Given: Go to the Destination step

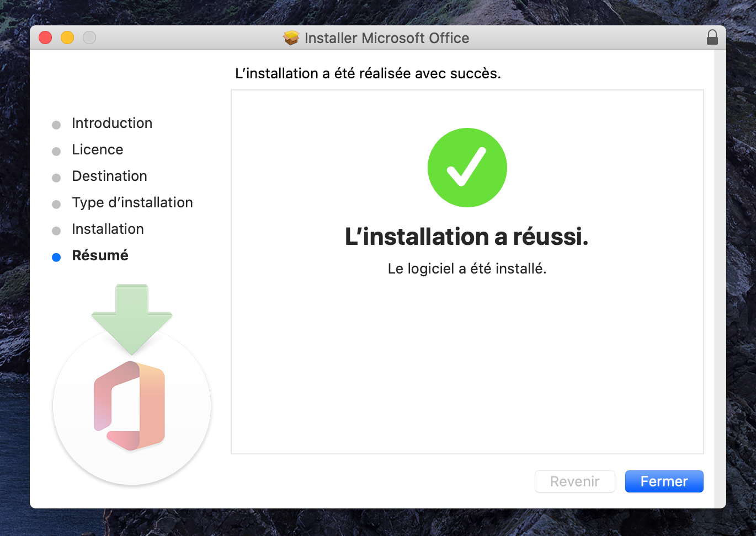Looking at the screenshot, I should coord(109,176).
